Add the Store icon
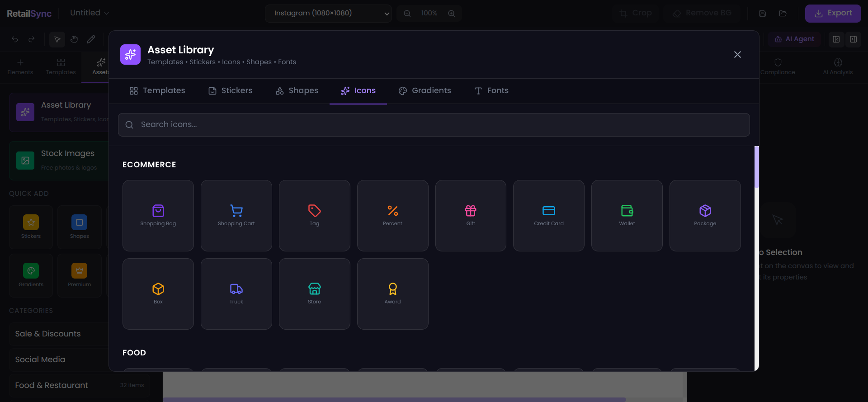868x402 pixels. coord(315,294)
